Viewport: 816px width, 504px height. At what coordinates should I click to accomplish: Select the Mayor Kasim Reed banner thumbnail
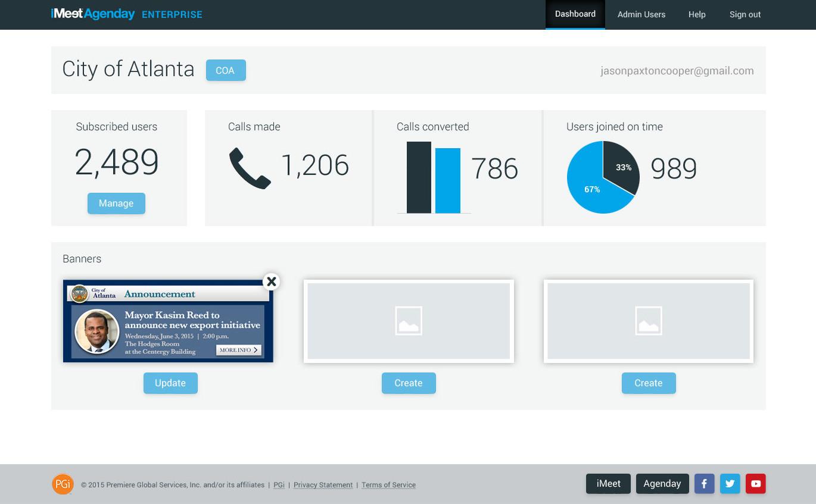pos(168,321)
